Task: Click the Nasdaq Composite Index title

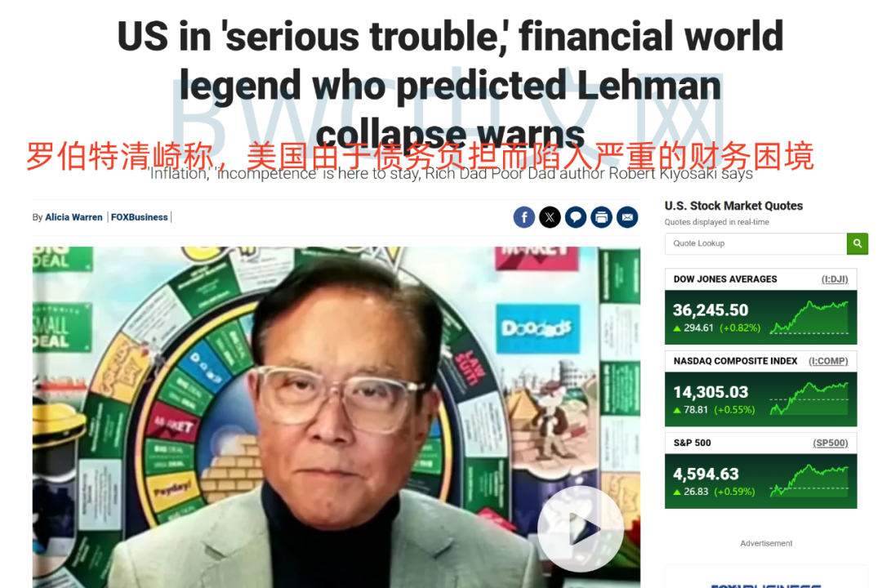Action: point(735,361)
